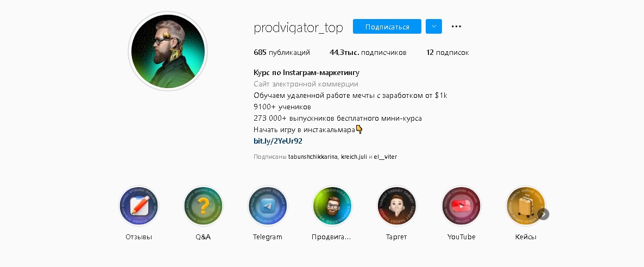The height and width of the screenshot is (267, 644).
Task: Open the Отзывы highlight icon
Action: point(139,206)
